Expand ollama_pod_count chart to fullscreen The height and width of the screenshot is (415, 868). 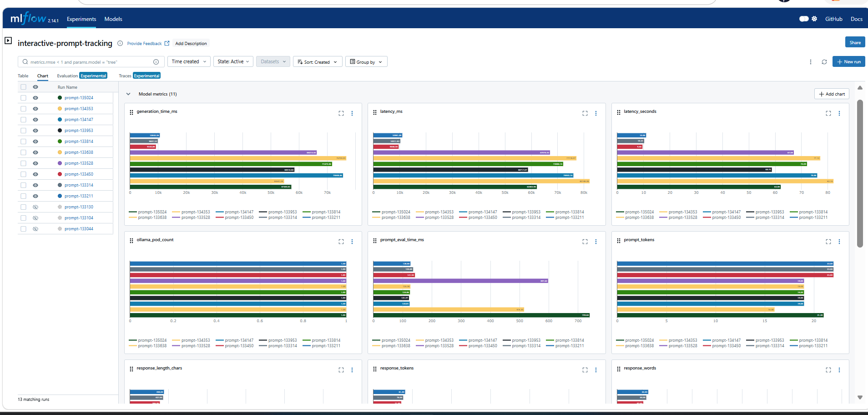341,242
